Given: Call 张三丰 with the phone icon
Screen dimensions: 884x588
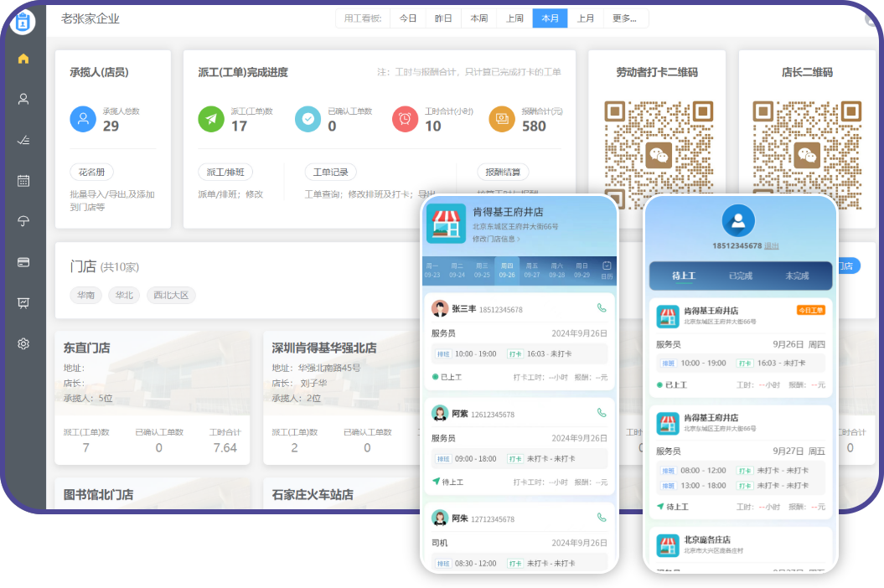Looking at the screenshot, I should coord(602,307).
